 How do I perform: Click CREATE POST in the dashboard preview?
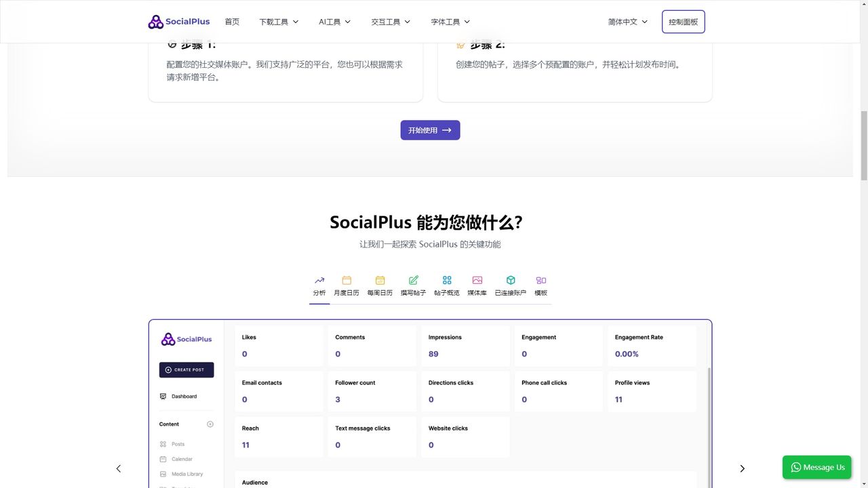click(x=186, y=369)
